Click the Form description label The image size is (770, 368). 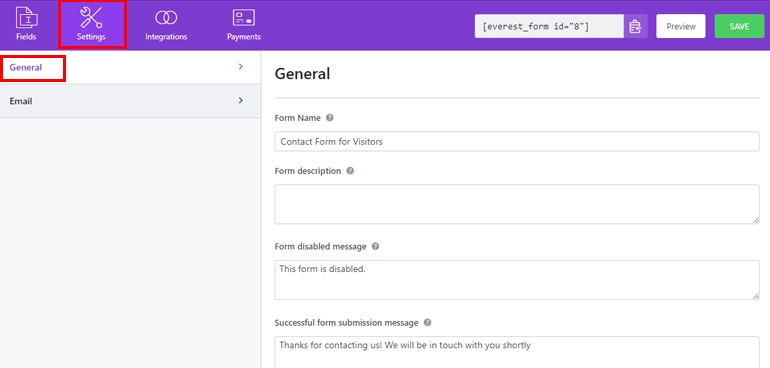307,171
